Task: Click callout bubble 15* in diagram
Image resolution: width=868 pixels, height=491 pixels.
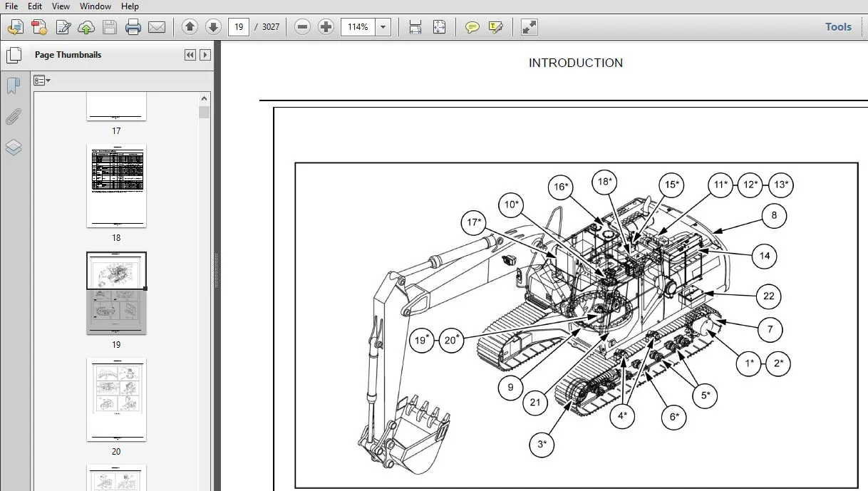Action: 671,185
